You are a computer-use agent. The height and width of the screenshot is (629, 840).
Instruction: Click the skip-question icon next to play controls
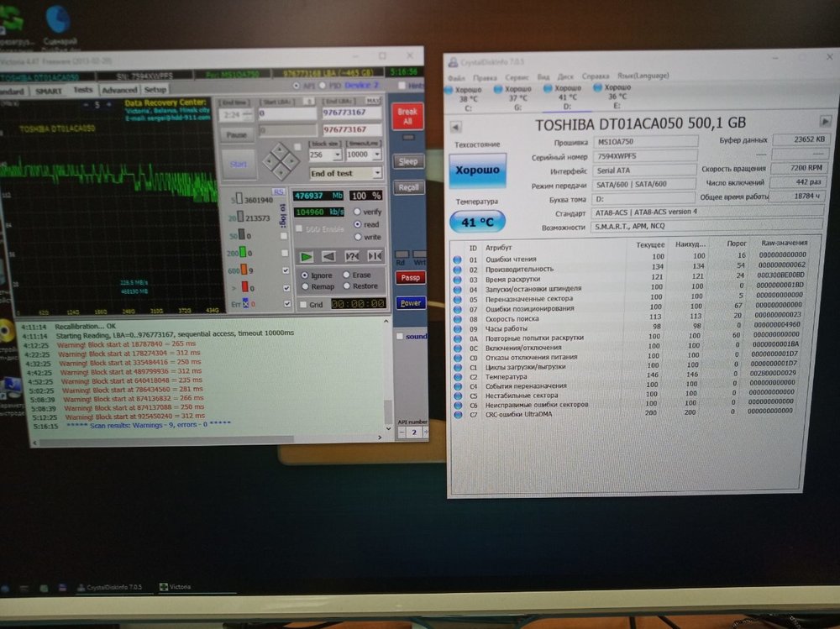coord(352,256)
